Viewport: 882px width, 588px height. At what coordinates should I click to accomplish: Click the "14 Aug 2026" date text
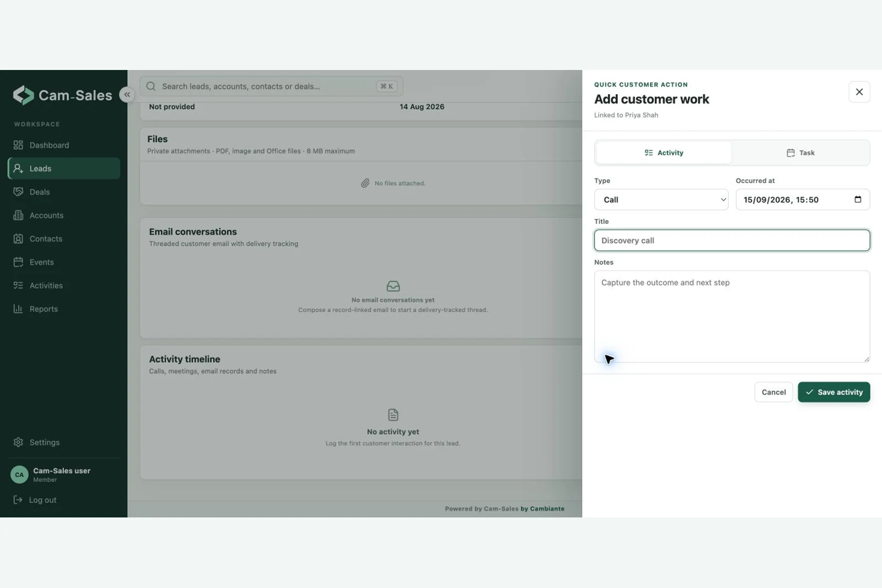tap(422, 107)
